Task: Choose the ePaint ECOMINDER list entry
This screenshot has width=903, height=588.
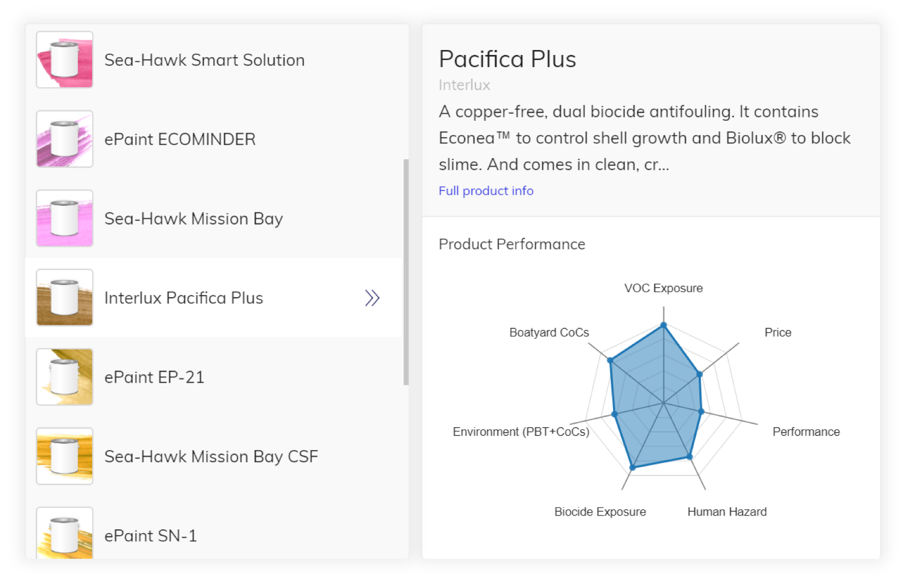Action: (x=180, y=139)
